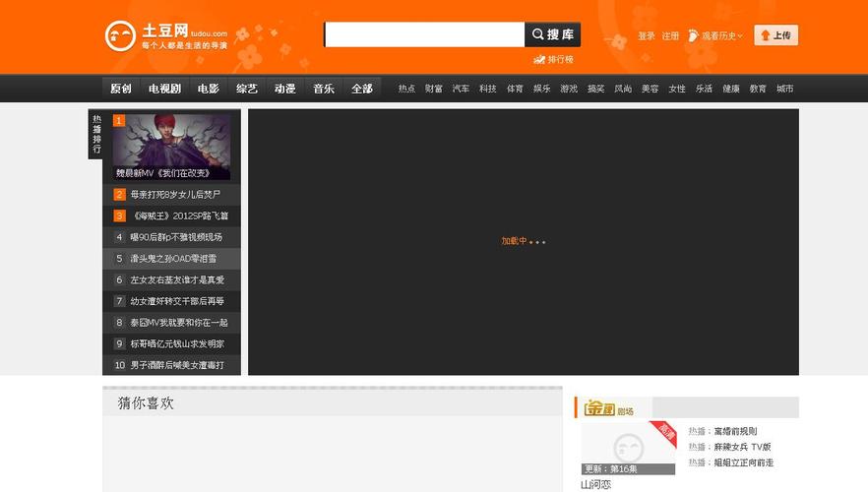Click the 金鹰剧场 logo icon

click(x=599, y=408)
